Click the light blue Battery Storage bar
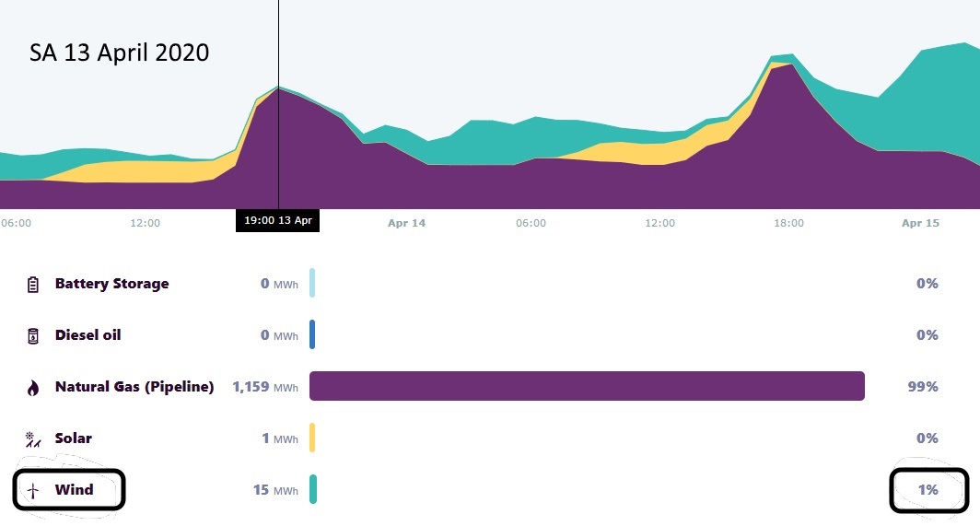 (313, 283)
